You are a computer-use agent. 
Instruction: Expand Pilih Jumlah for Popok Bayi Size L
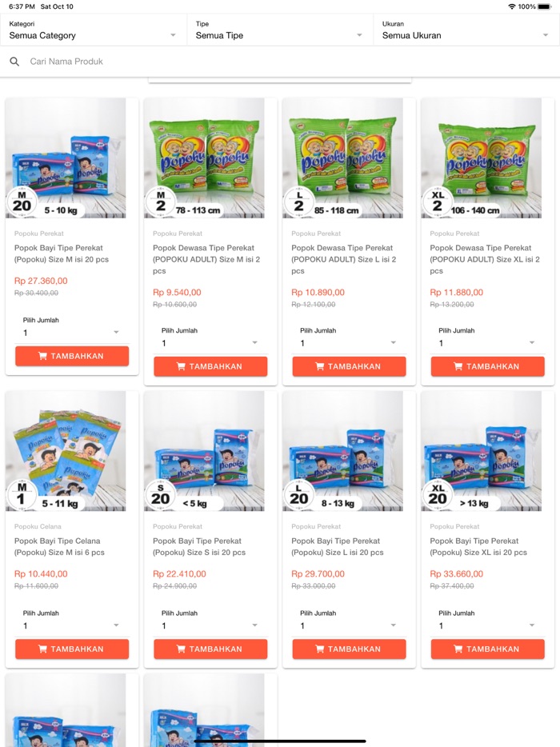349,625
